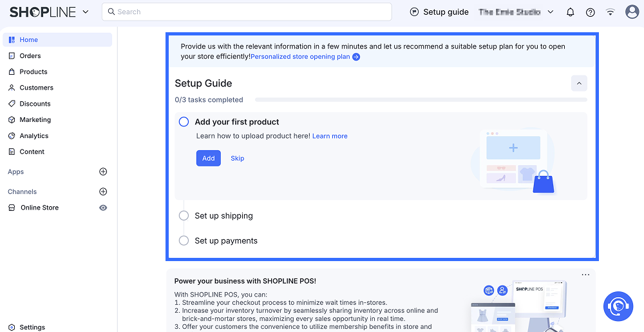
Task: Collapse the Setup Guide panel
Action: [579, 83]
